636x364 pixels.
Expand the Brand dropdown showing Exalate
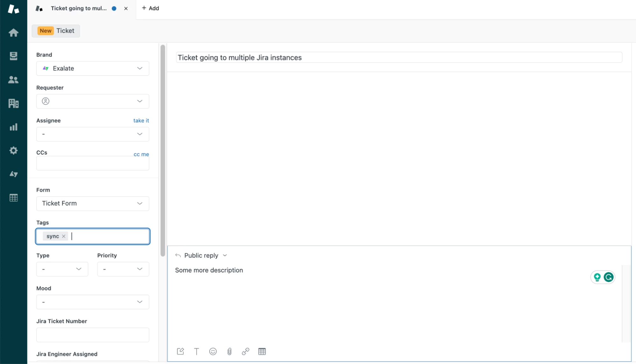click(93, 68)
